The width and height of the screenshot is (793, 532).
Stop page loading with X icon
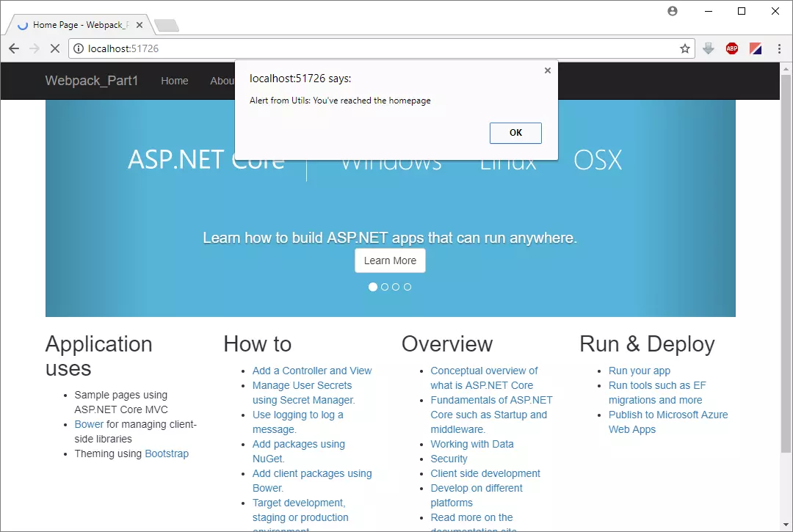(x=55, y=48)
